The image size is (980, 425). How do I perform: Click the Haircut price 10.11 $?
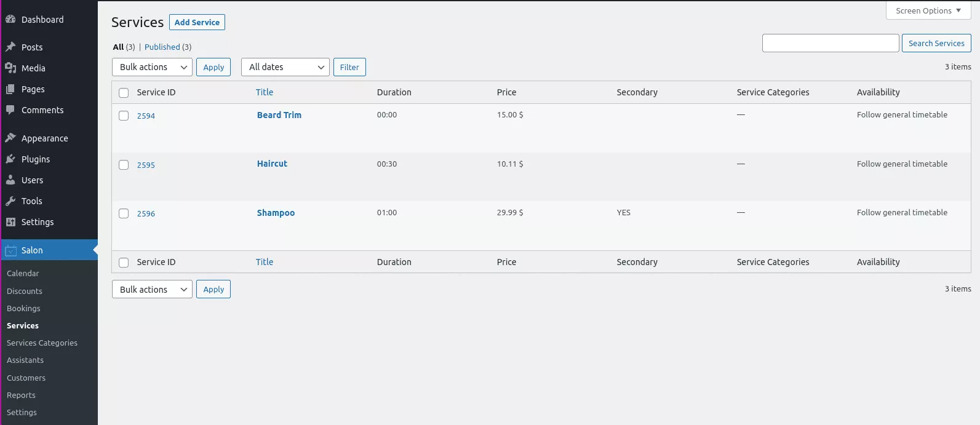[510, 164]
